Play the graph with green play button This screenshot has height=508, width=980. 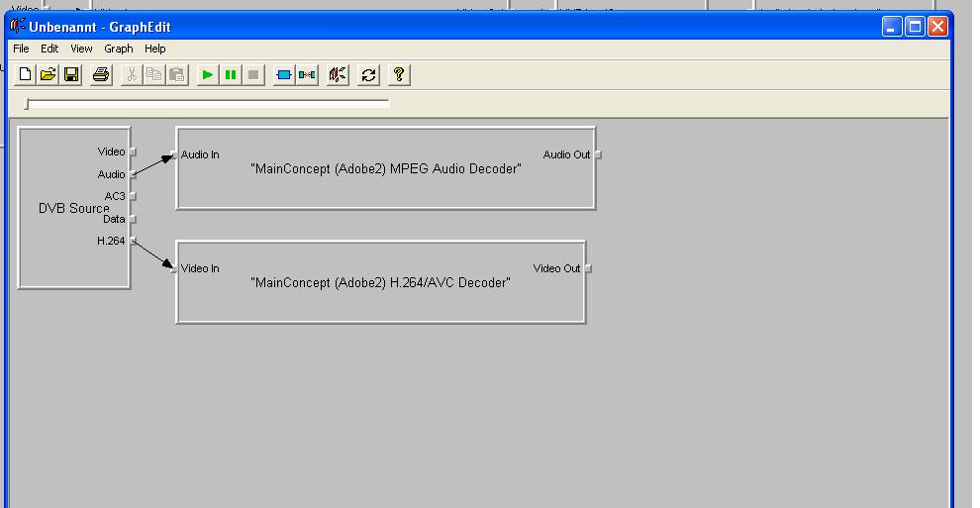click(207, 75)
